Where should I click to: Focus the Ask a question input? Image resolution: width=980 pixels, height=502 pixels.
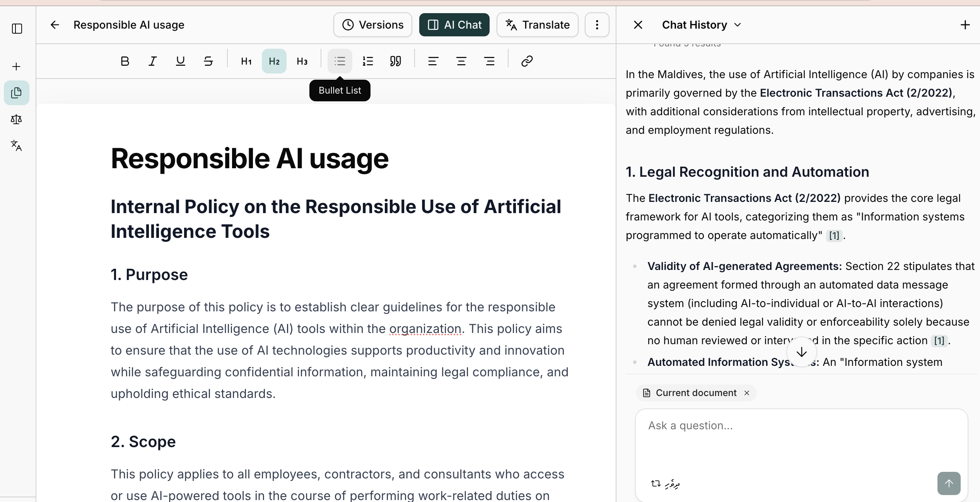(x=801, y=437)
